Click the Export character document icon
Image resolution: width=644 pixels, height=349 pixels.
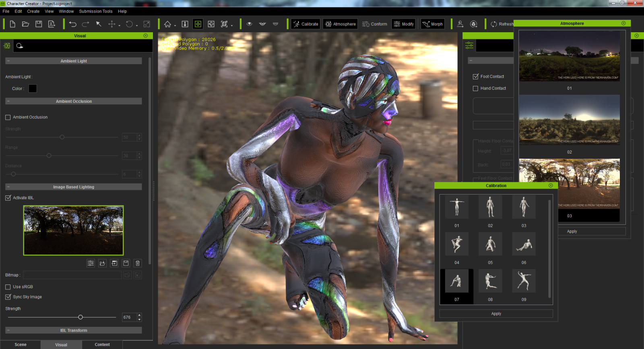pyautogui.click(x=52, y=24)
